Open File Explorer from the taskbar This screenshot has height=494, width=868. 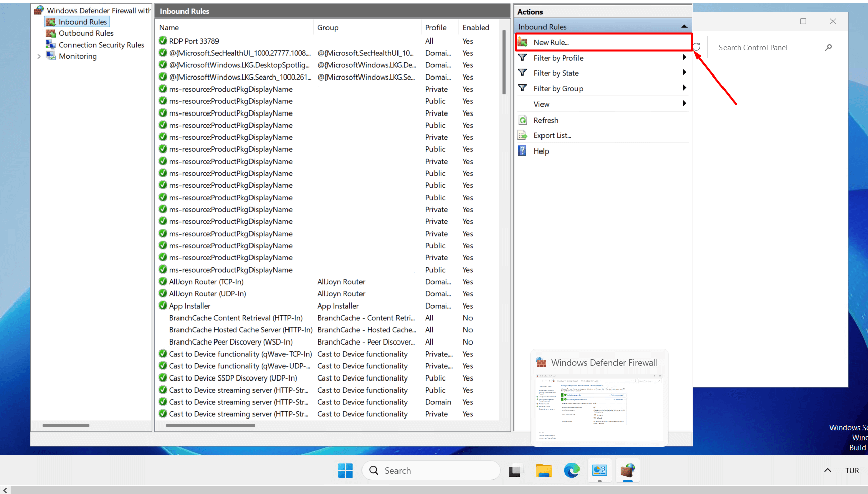[x=544, y=471]
